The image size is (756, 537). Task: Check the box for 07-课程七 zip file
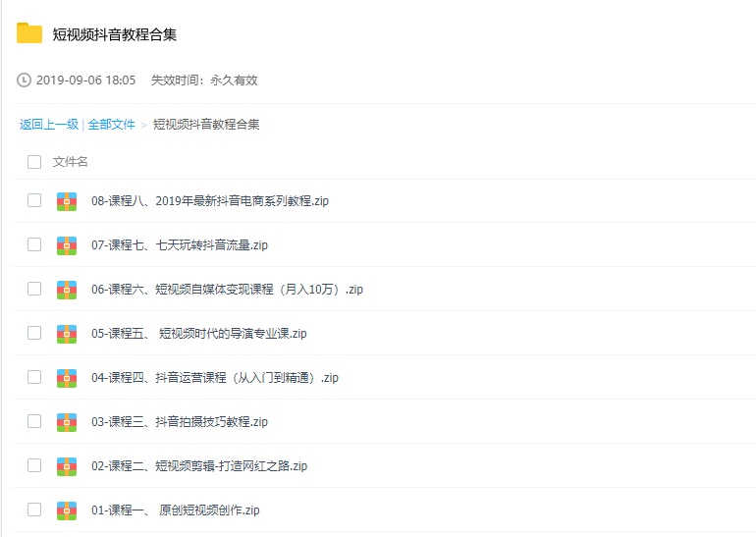tap(34, 244)
